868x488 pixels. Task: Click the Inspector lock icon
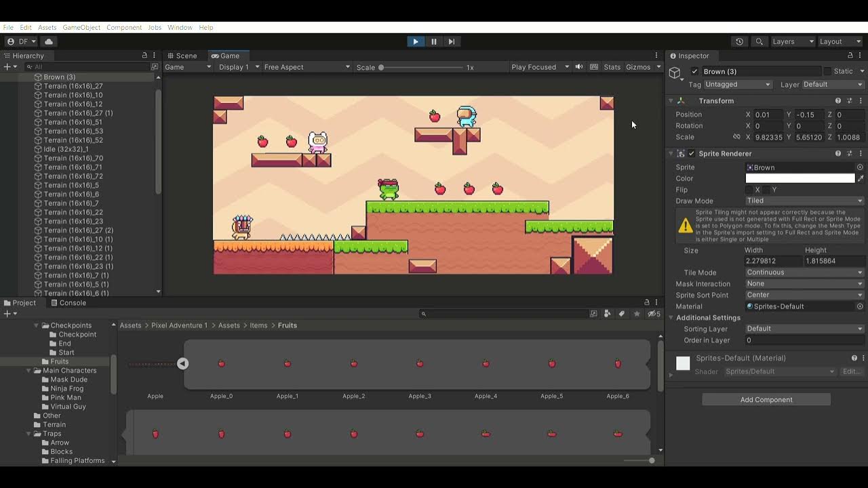point(850,56)
